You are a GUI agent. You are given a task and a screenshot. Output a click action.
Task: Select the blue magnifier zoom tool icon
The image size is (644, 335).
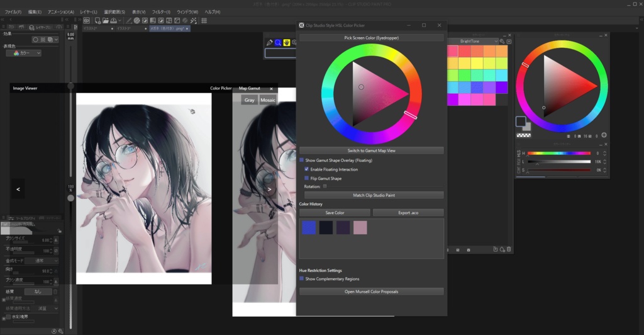click(x=278, y=42)
